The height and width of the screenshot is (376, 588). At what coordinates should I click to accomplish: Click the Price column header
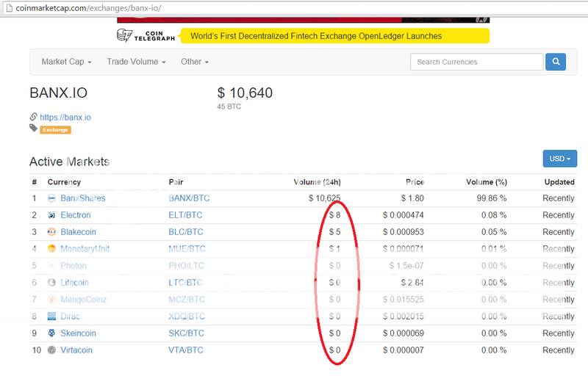point(415,182)
